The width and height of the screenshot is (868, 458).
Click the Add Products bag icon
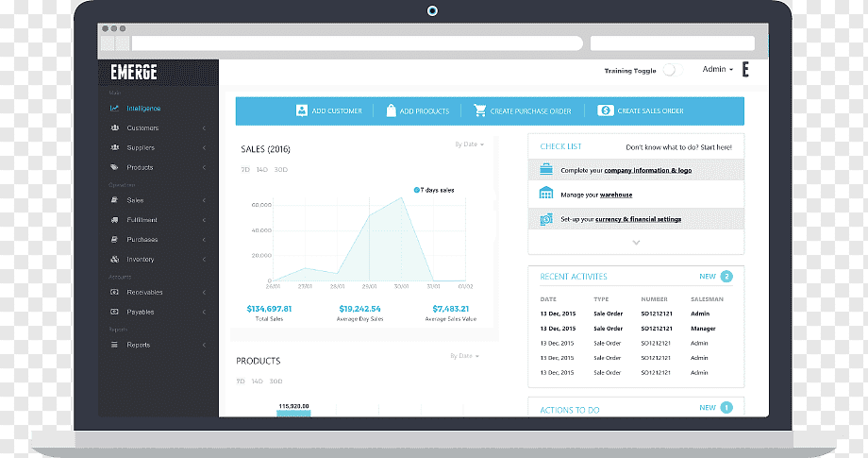point(391,110)
